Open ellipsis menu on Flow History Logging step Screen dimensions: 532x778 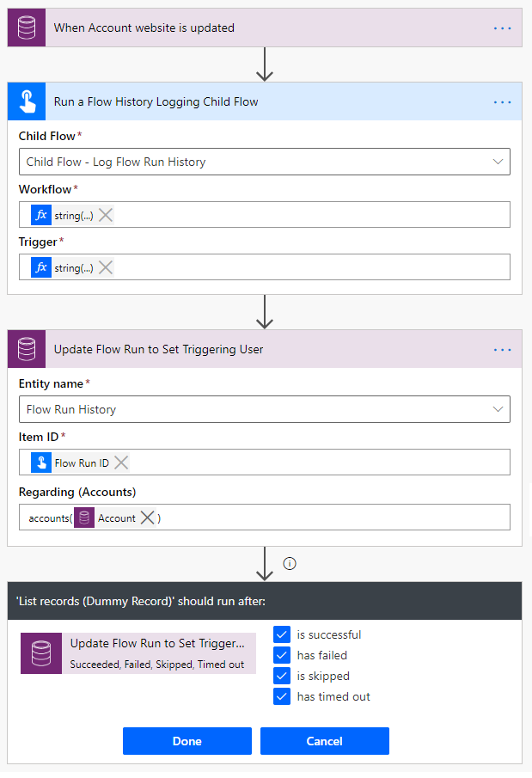[503, 102]
